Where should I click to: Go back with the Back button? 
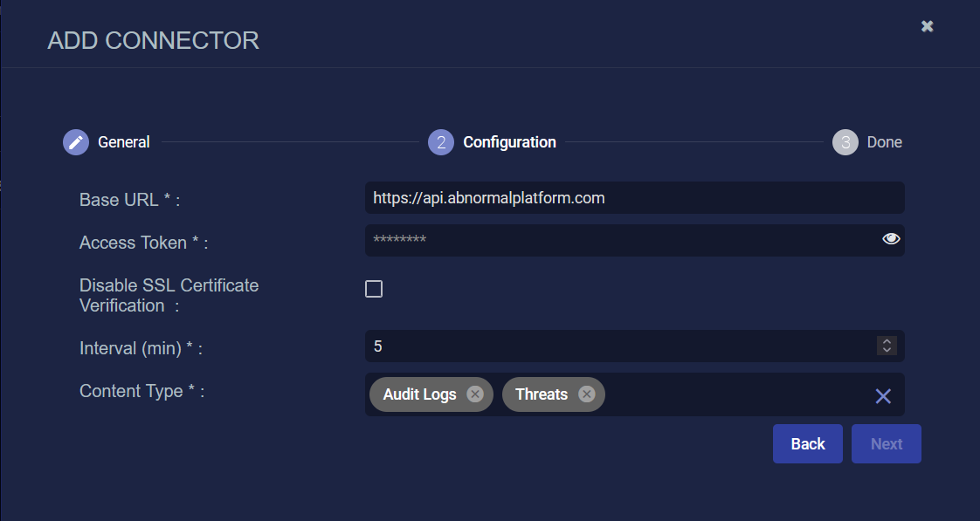tap(808, 444)
